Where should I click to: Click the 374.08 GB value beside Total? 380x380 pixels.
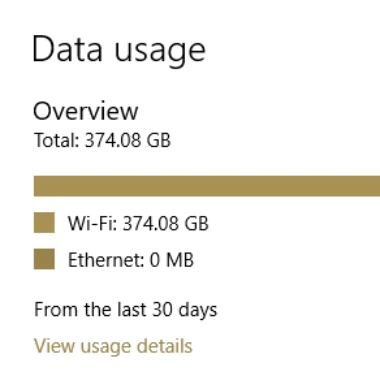pos(128,140)
